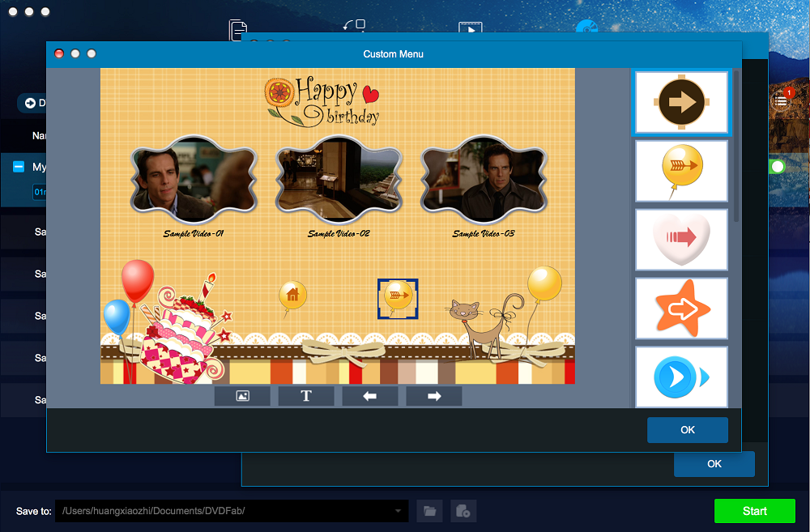
Task: Select the highlighted next-arrow balloon on the menu
Action: [x=398, y=299]
